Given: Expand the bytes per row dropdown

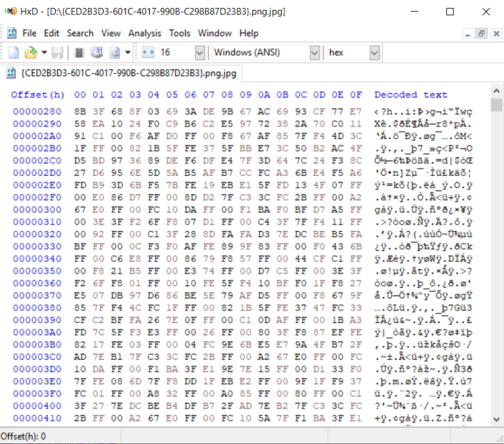Looking at the screenshot, I should [199, 53].
